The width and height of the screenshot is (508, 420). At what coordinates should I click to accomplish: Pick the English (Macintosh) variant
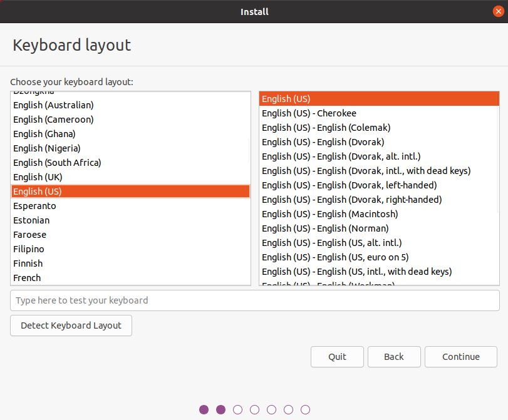(329, 214)
